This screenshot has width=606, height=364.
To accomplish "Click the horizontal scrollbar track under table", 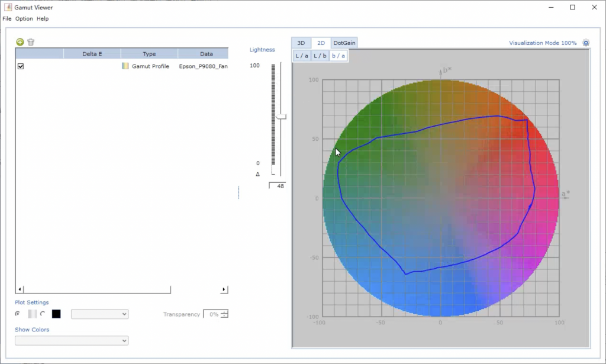I will pyautogui.click(x=195, y=289).
